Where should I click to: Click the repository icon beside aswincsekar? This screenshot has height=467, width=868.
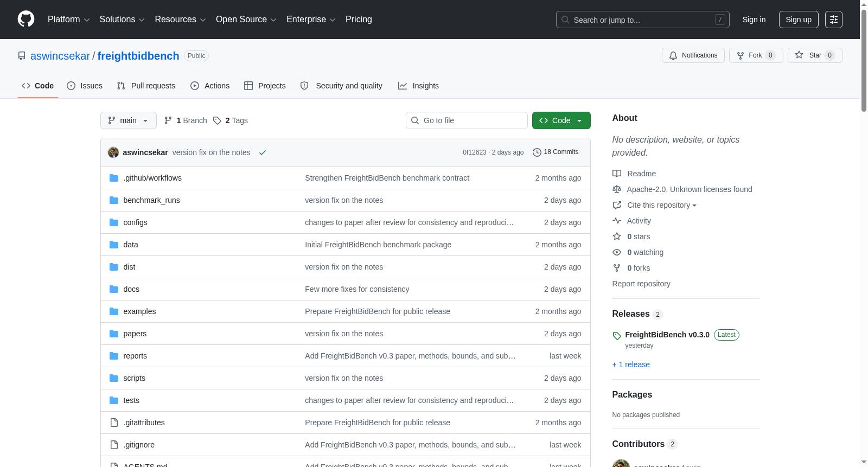click(22, 56)
